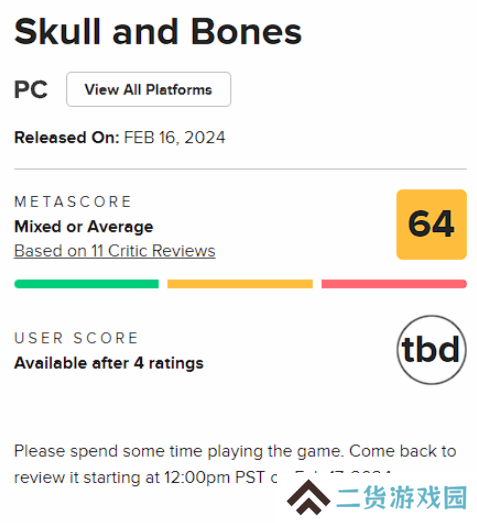Select the red negative reviews bar
The width and height of the screenshot is (477, 523).
394,284
